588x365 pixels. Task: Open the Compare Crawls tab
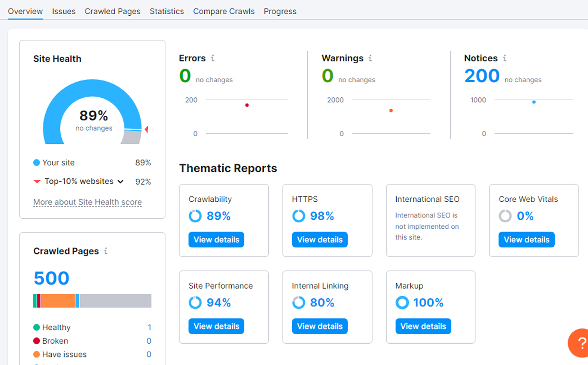[224, 11]
